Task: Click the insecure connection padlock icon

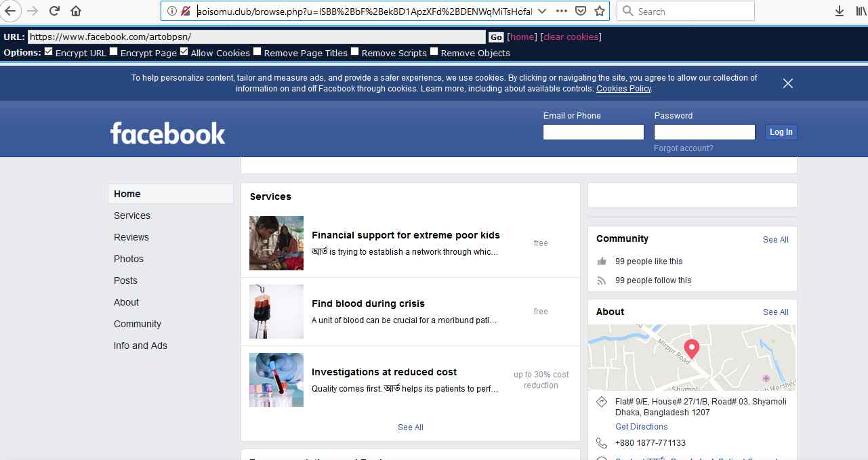Action: (x=186, y=11)
